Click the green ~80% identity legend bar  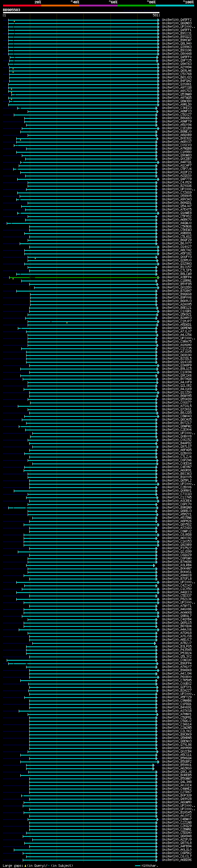137,6
